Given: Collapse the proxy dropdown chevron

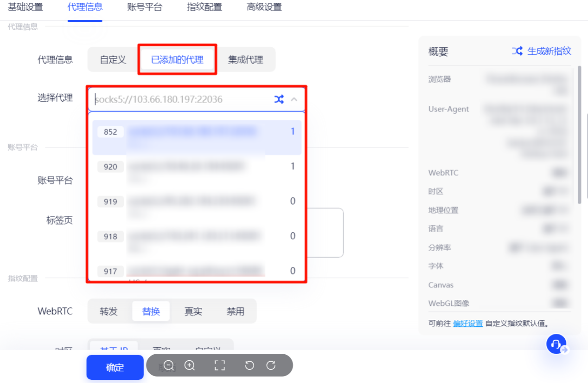Looking at the screenshot, I should pyautogui.click(x=294, y=99).
